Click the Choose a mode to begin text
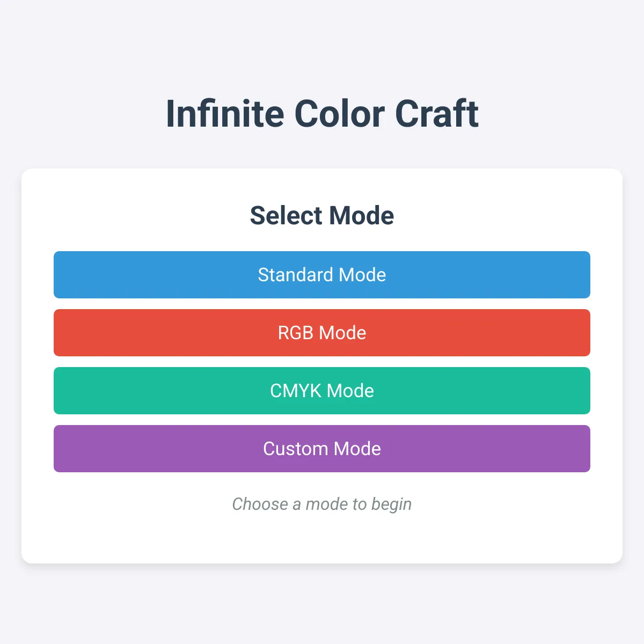The height and width of the screenshot is (644, 644). pos(321,504)
